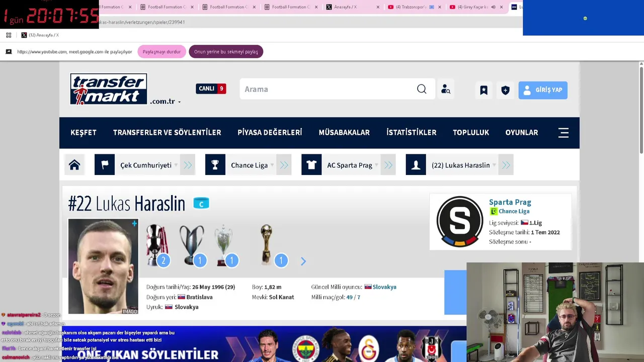Go to the breadcrumb home icon
644x362 pixels.
click(74, 165)
